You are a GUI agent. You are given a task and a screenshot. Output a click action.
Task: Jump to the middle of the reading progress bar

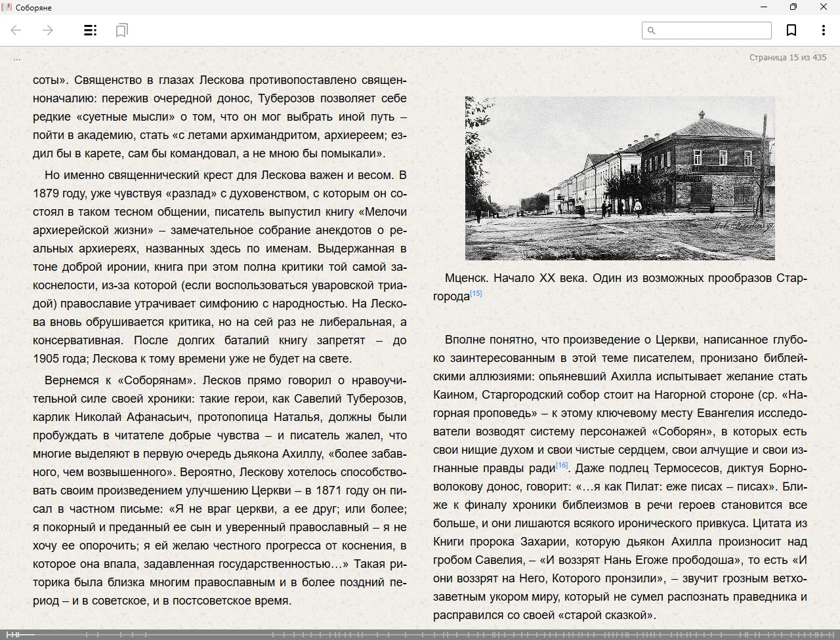[420, 634]
